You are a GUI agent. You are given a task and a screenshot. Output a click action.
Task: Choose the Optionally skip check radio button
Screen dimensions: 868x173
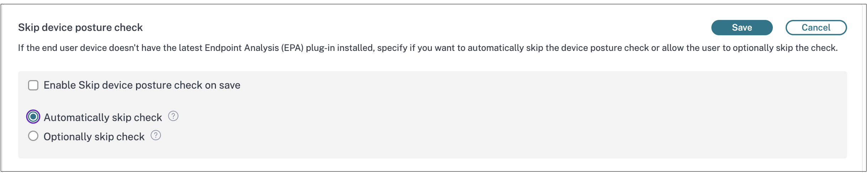click(x=33, y=136)
